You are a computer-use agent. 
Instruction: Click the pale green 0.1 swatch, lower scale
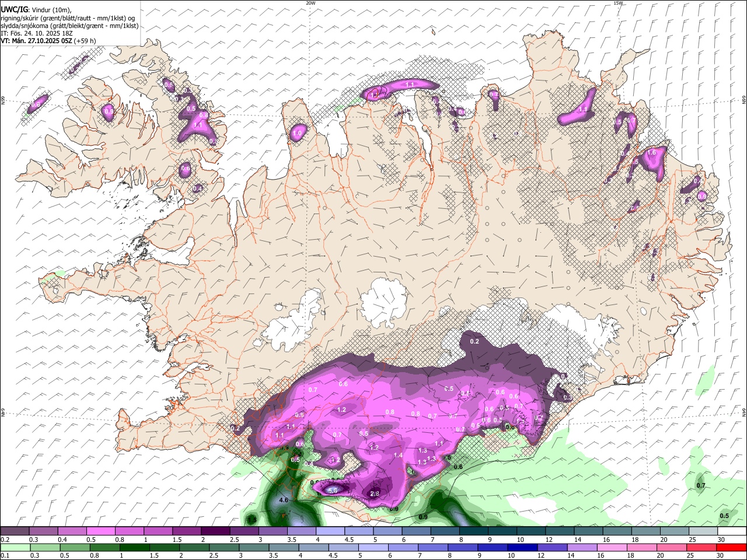(14, 547)
